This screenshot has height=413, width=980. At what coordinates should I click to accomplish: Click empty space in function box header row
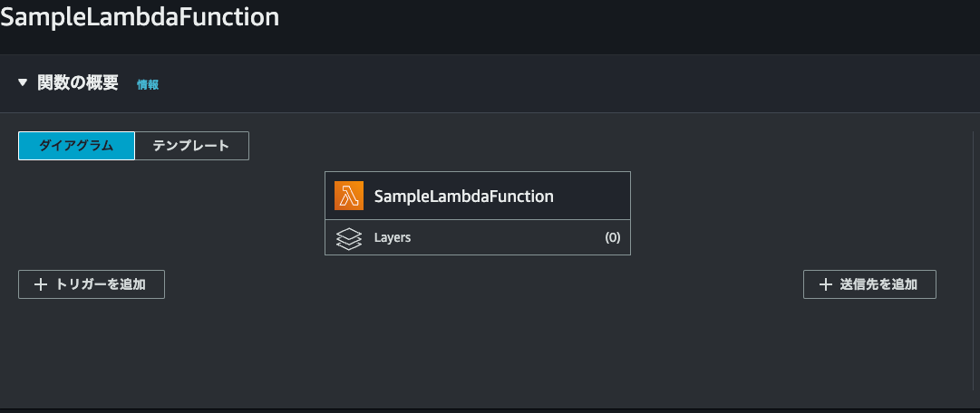[x=590, y=196]
